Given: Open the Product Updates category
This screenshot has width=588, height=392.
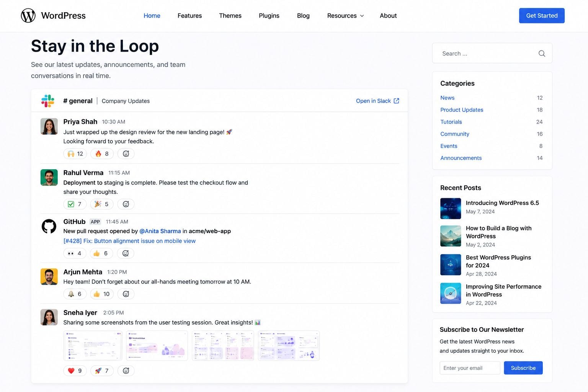Looking at the screenshot, I should (462, 110).
